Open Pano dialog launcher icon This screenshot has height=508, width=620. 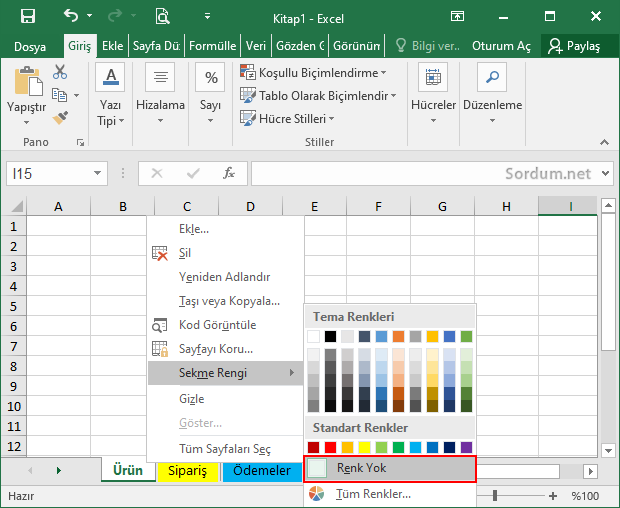(80, 142)
